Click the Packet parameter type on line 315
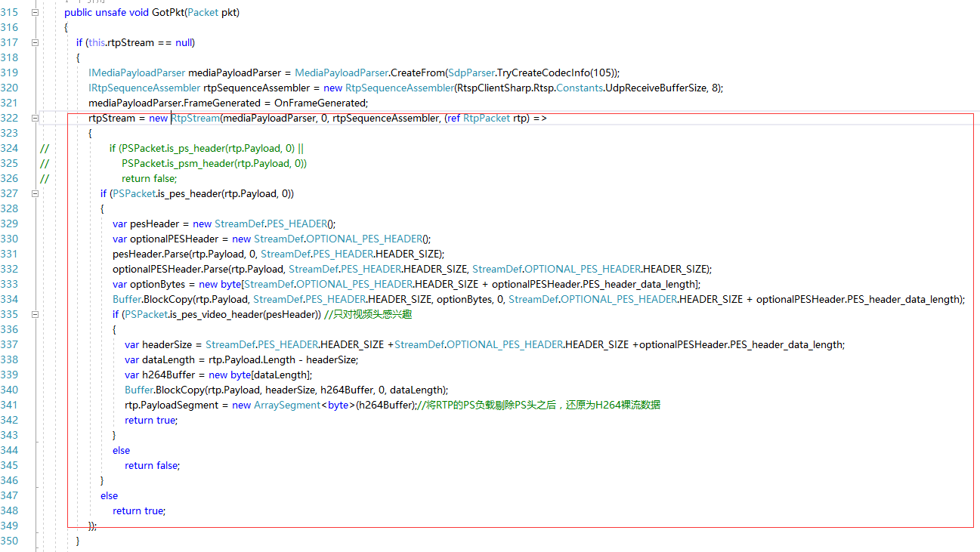 pyautogui.click(x=202, y=12)
